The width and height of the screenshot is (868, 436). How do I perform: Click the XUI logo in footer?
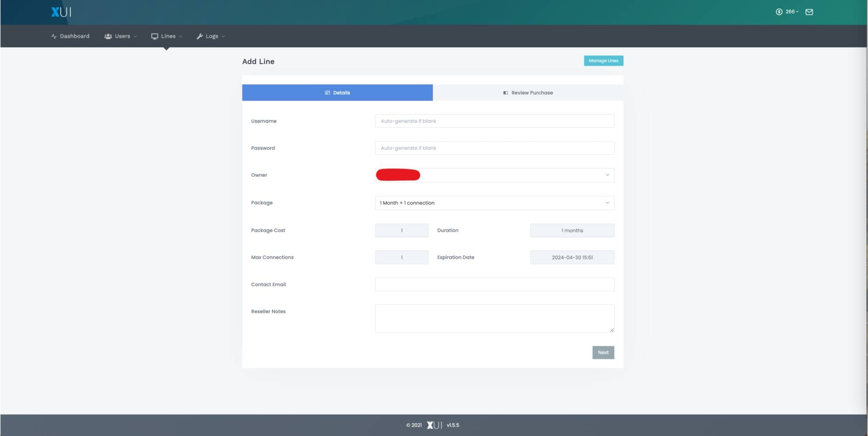434,425
